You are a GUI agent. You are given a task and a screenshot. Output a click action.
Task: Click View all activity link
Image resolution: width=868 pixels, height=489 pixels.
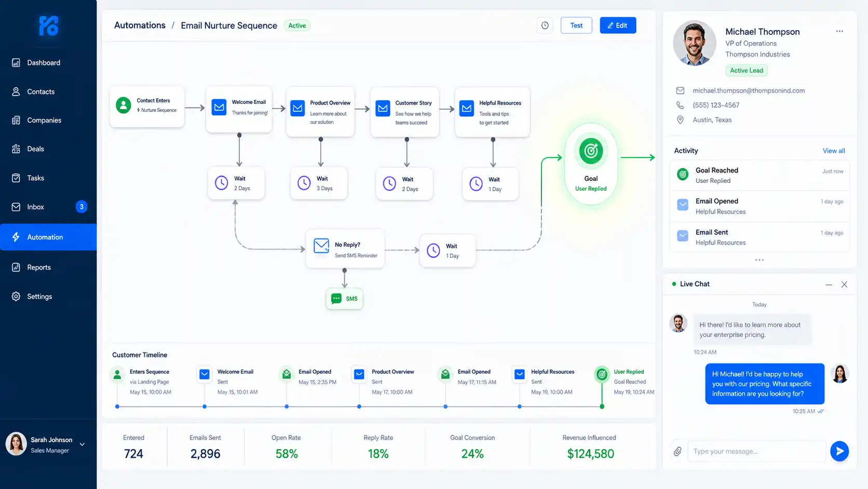[834, 151]
